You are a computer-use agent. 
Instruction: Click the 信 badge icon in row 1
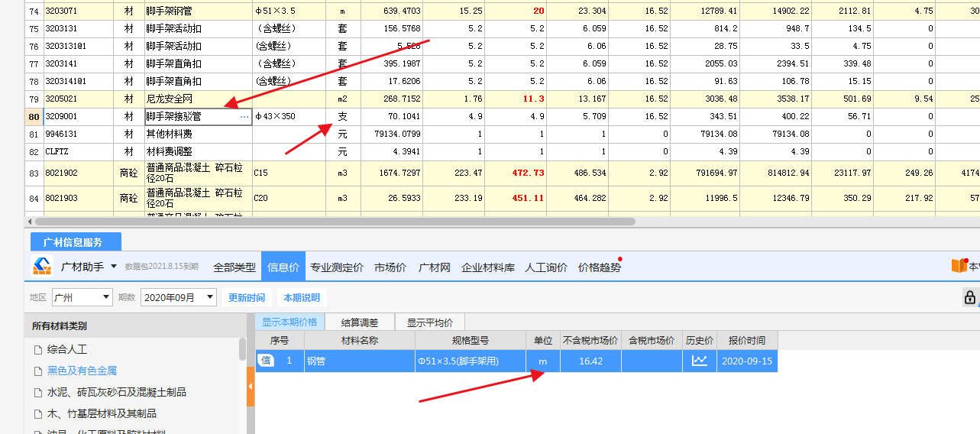coord(267,361)
